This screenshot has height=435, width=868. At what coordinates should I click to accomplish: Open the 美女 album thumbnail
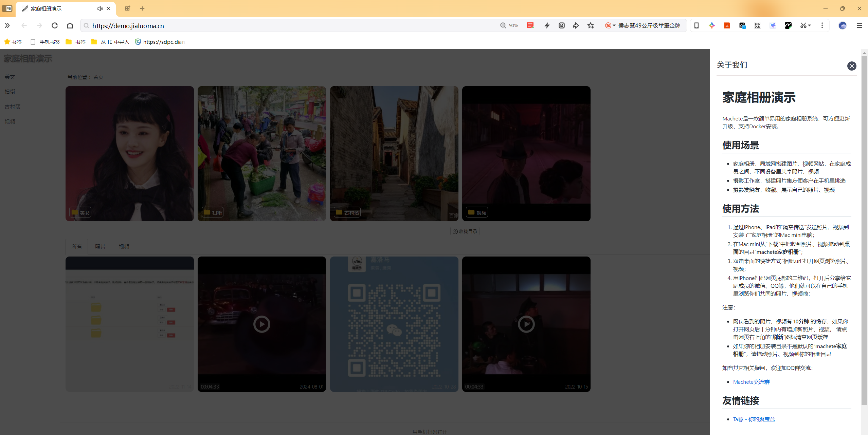[x=130, y=153]
